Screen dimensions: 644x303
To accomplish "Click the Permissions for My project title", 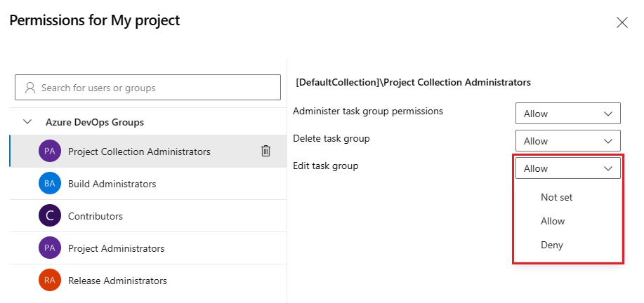I will [x=95, y=20].
